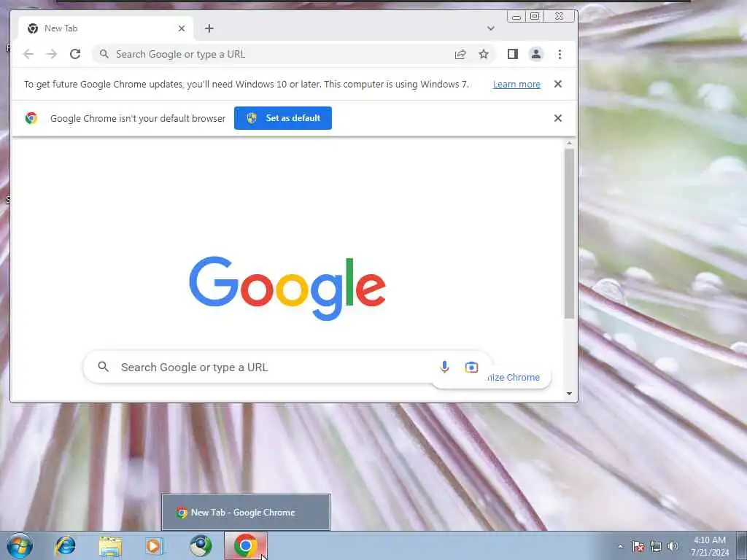Open the profile avatar menu

coord(536,54)
